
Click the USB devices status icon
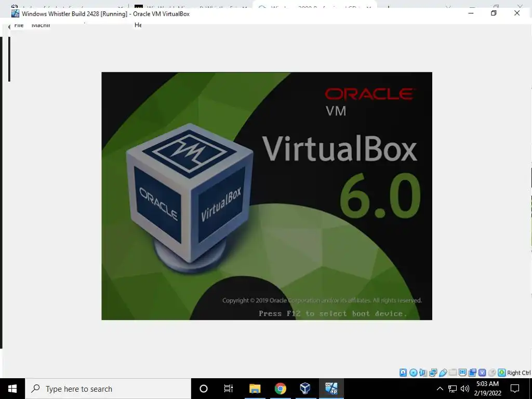(x=443, y=373)
